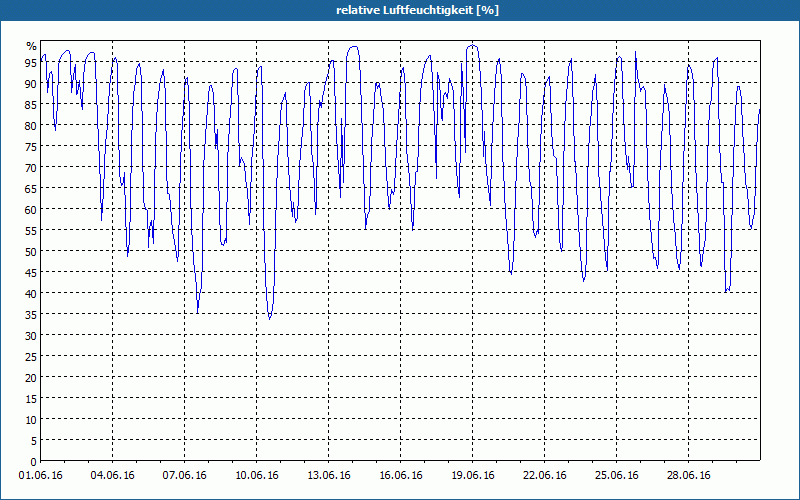
Task: Click the date label 28.06.16
Action: (x=688, y=475)
